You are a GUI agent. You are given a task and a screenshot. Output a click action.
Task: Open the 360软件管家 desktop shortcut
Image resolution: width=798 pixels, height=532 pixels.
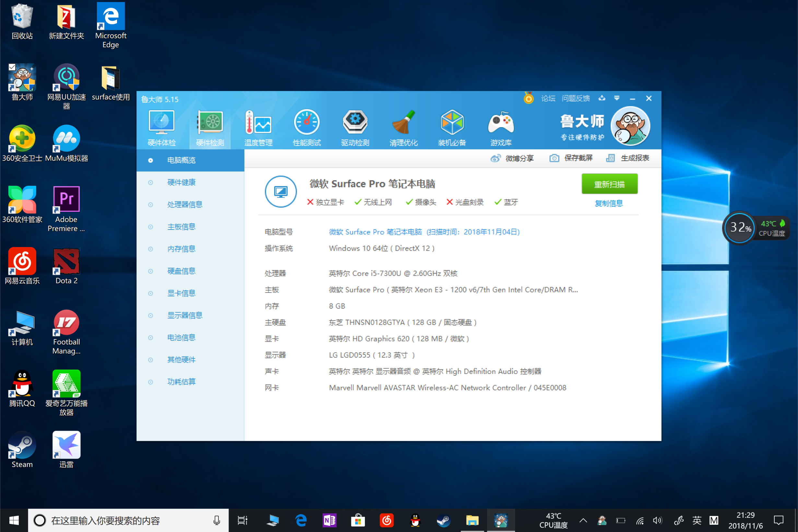pyautogui.click(x=22, y=205)
